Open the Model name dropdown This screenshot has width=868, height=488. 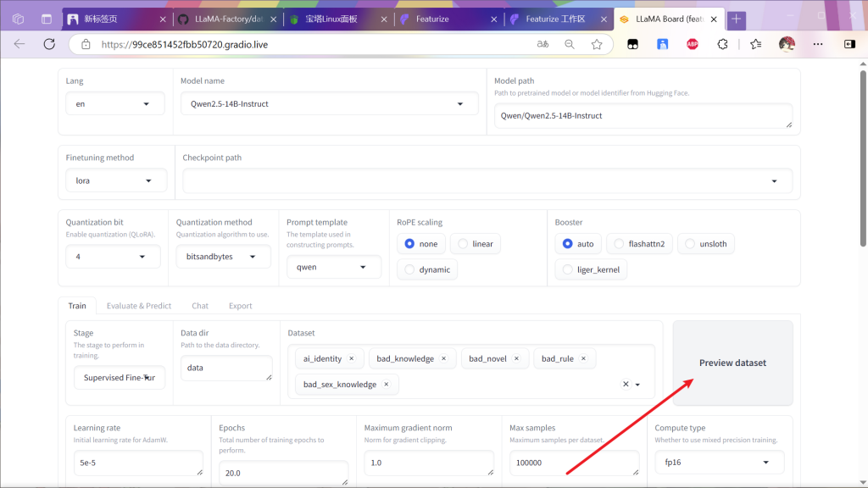pos(330,103)
